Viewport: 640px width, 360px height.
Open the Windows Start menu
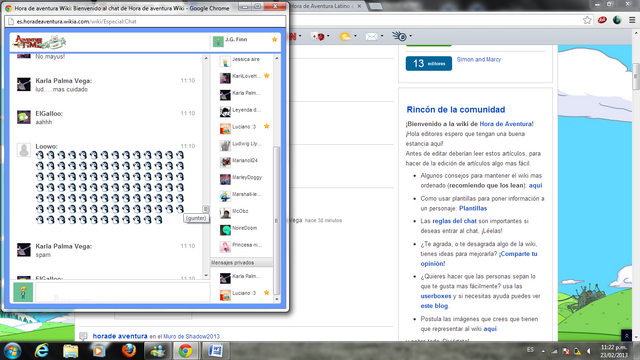point(12,351)
